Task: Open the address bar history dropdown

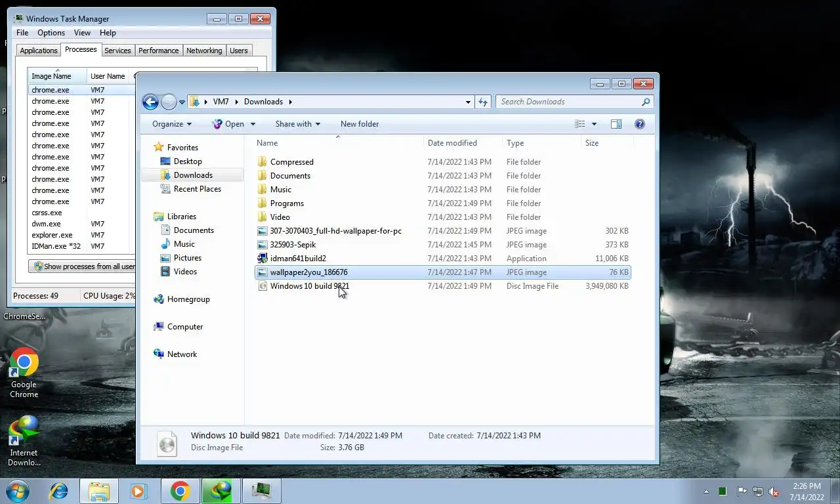Action: coord(468,102)
